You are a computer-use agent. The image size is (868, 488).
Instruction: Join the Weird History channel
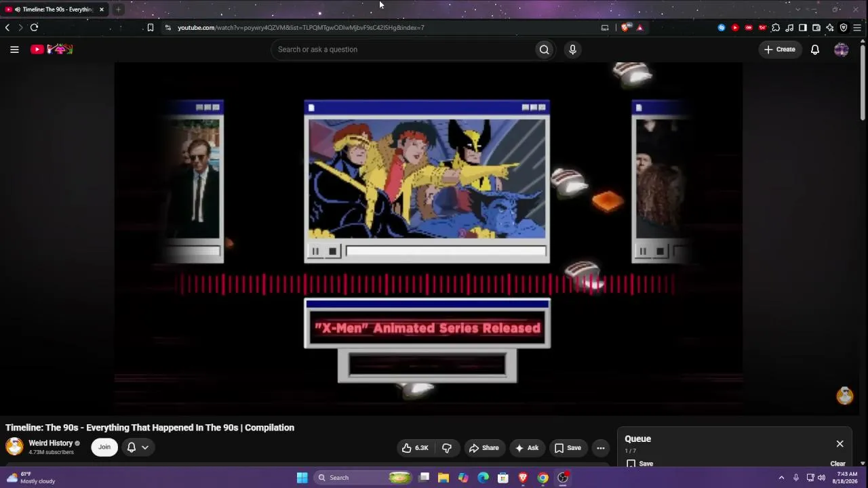click(104, 447)
